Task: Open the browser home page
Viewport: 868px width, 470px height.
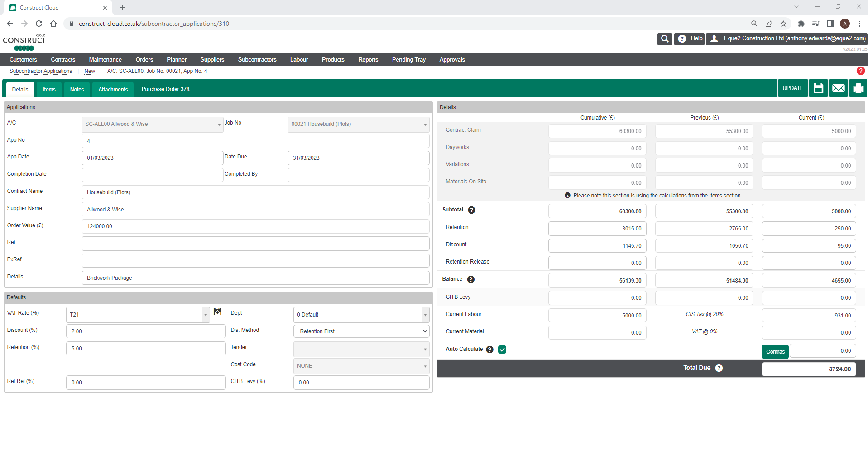Action: 53,24
